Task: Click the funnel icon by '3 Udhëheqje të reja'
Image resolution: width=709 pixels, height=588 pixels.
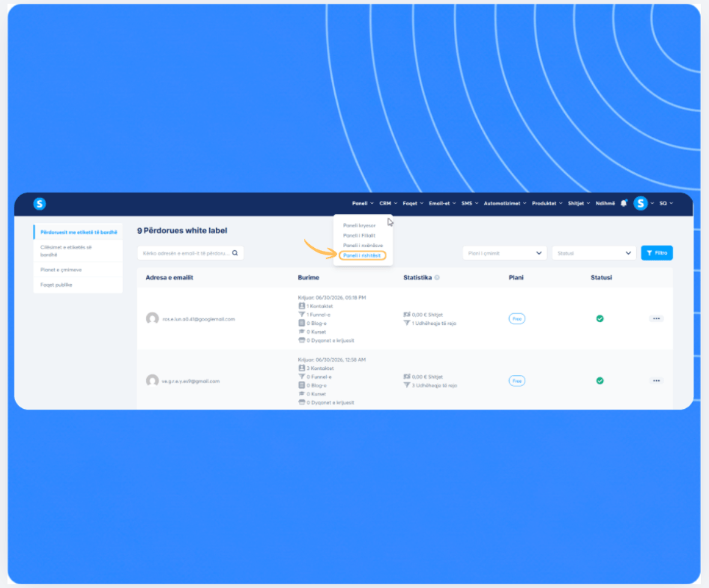Action: coord(407,386)
